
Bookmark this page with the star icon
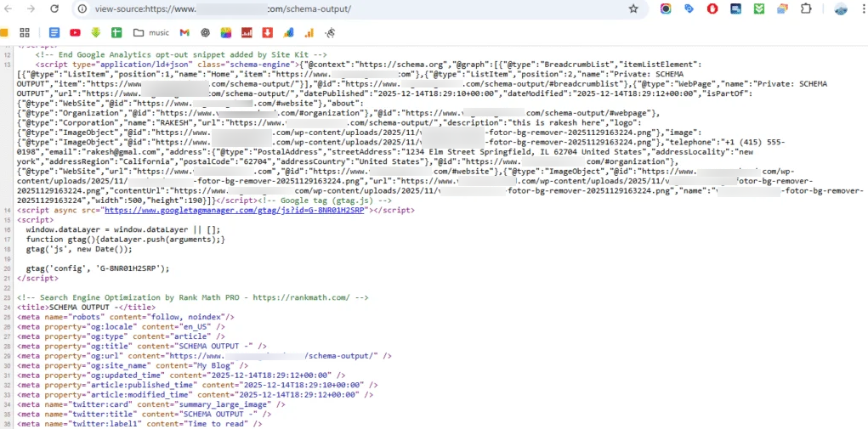tap(633, 8)
